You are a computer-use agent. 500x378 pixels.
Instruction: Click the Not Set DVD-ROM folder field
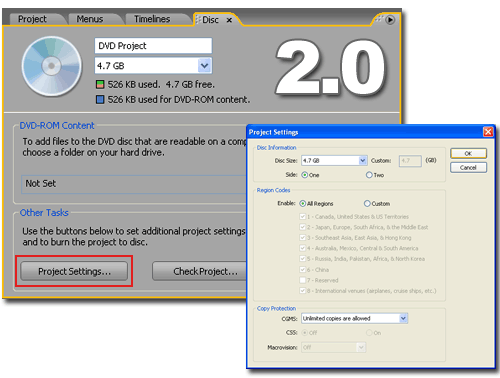(x=134, y=184)
